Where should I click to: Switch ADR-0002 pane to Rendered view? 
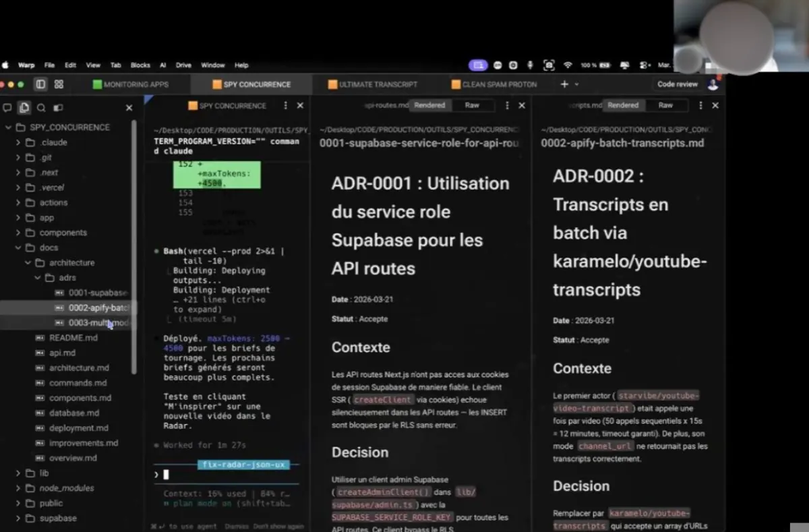(x=623, y=105)
